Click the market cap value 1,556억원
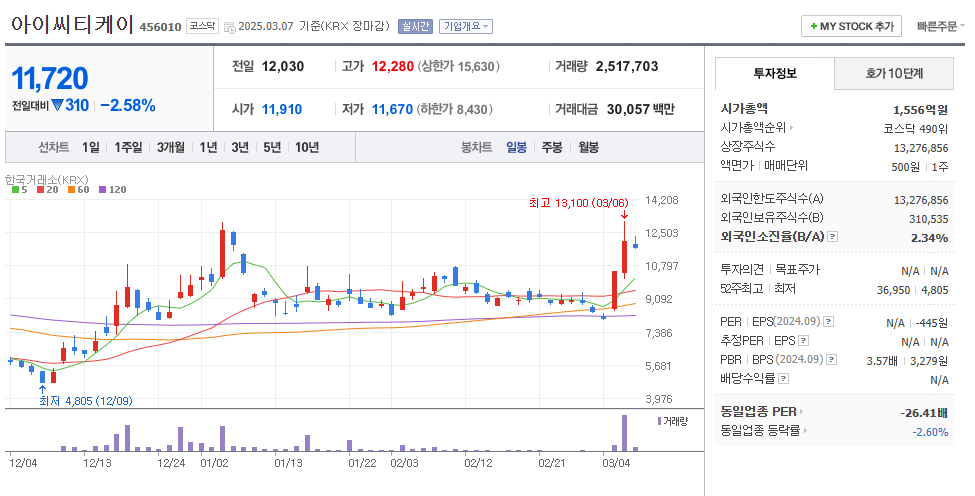Image resolution: width=975 pixels, height=496 pixels. click(x=920, y=110)
